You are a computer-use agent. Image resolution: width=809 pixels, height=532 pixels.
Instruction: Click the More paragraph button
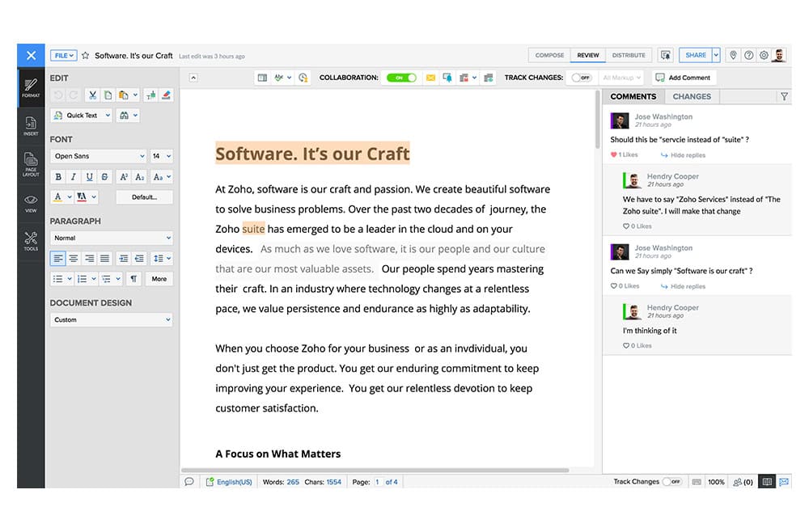(x=159, y=279)
